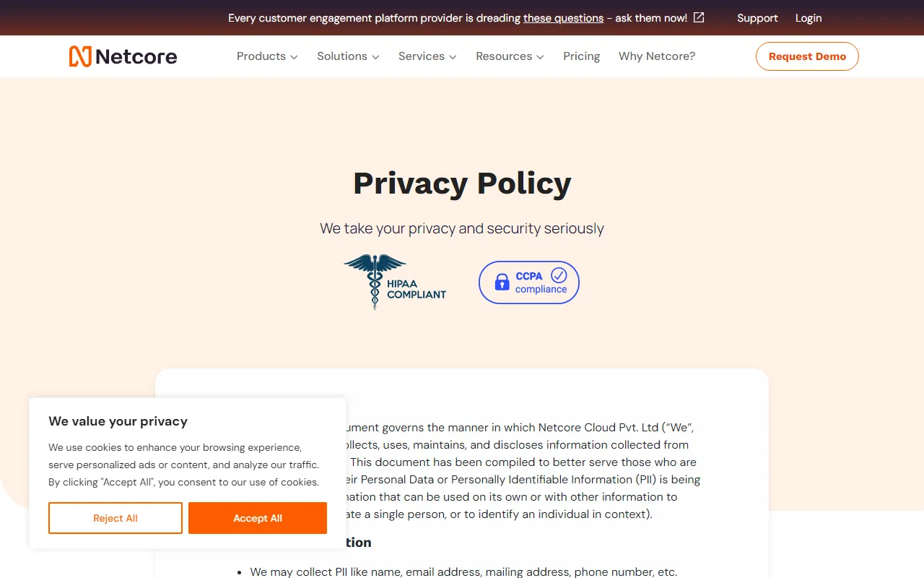Go to the Pricing page
924x578 pixels.
(x=582, y=56)
